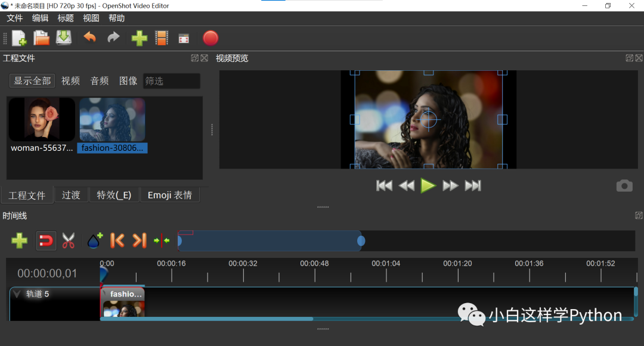The height and width of the screenshot is (346, 644).
Task: Filter project files by 音频
Action: (x=100, y=81)
